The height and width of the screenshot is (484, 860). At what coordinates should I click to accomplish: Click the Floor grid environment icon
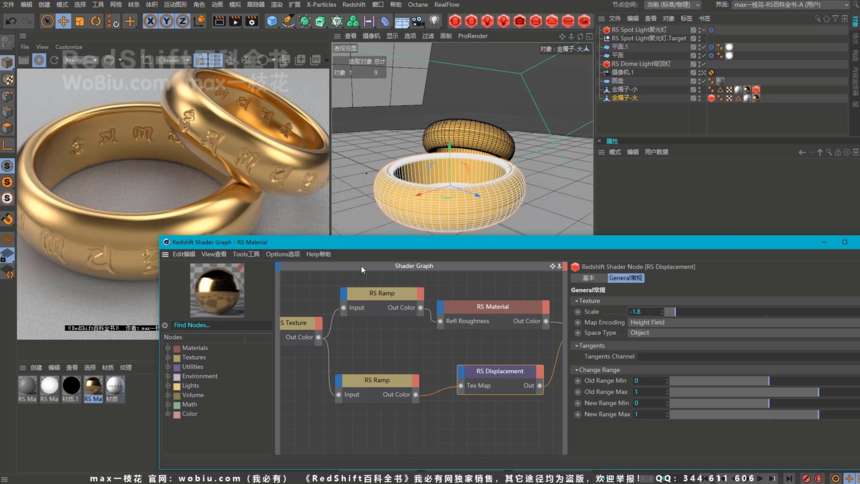[401, 21]
